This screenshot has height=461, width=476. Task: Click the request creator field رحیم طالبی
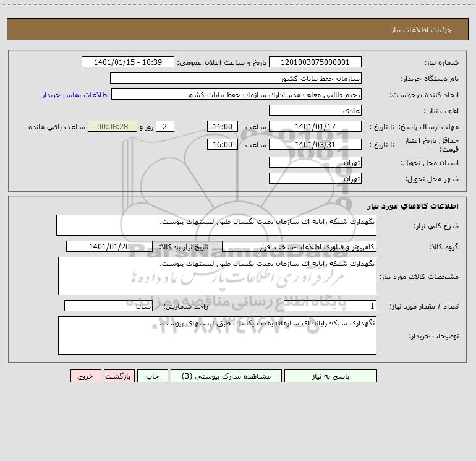click(x=236, y=94)
